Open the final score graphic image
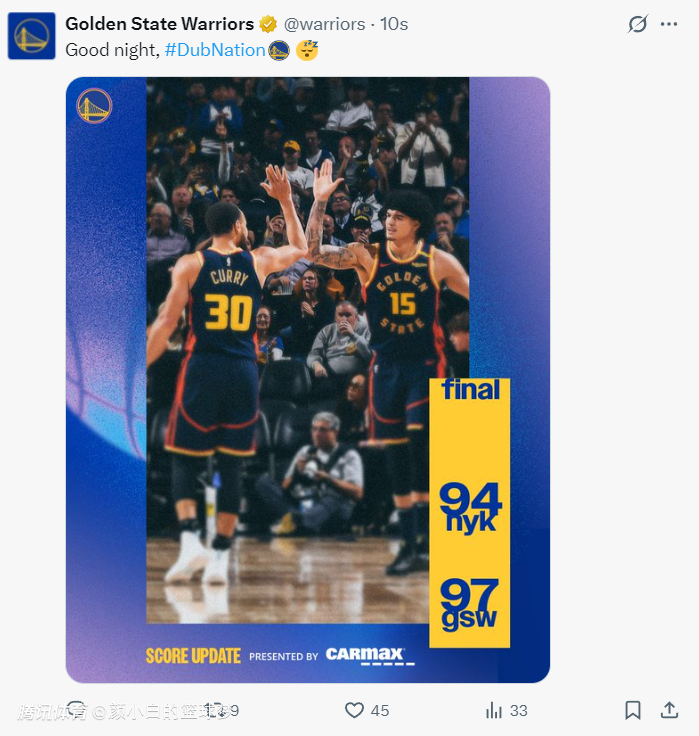The height and width of the screenshot is (736, 699). click(308, 380)
